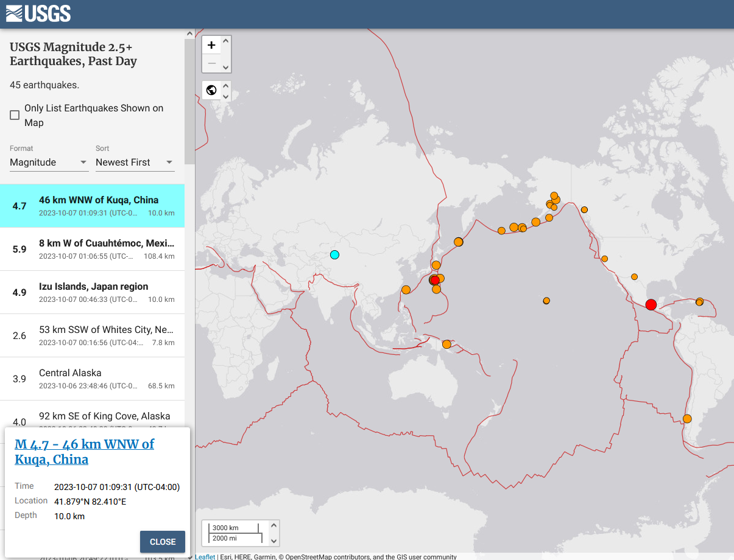Select the orange earthquake marker near Taiwan
Screen dimensions: 734x560
point(406,290)
